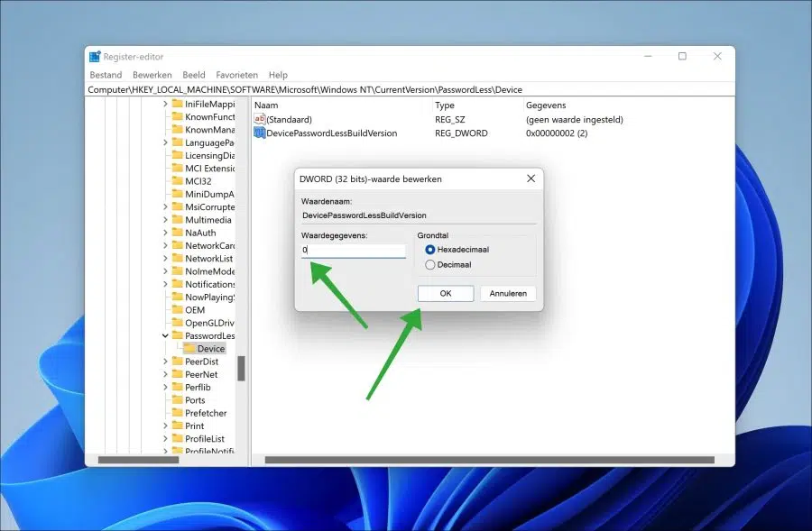Click the 0x00000002 (2) data cell
The image size is (812, 531).
tap(557, 133)
